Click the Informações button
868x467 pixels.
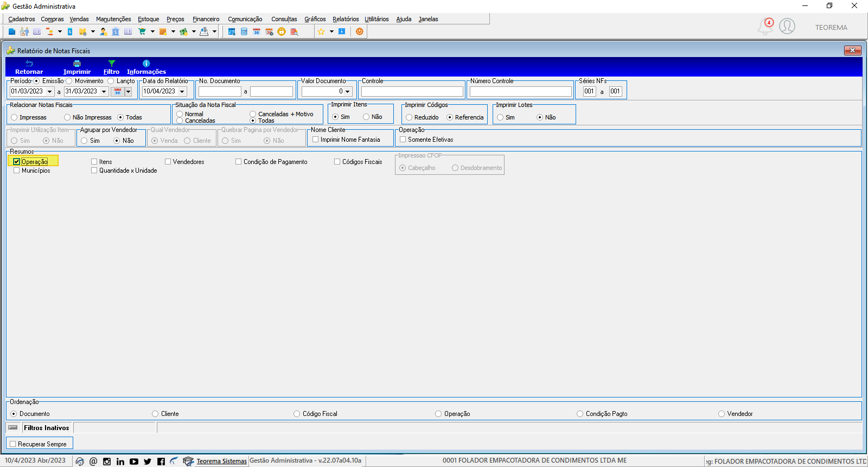146,67
